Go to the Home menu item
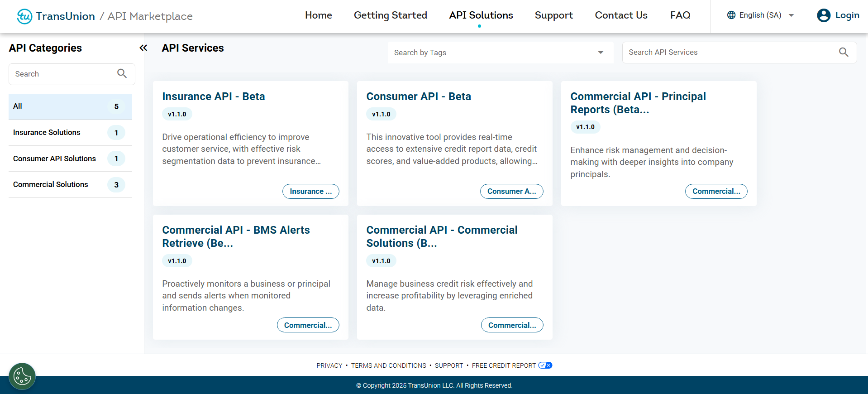 319,15
